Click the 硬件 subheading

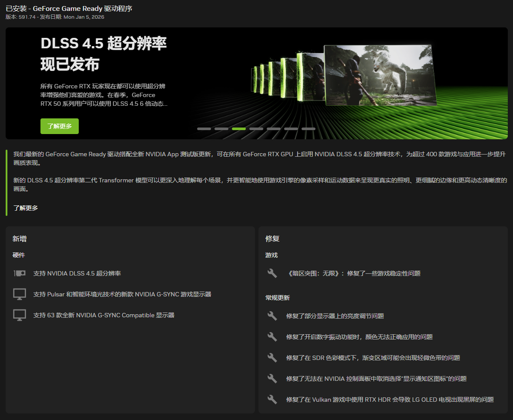pyautogui.click(x=19, y=255)
